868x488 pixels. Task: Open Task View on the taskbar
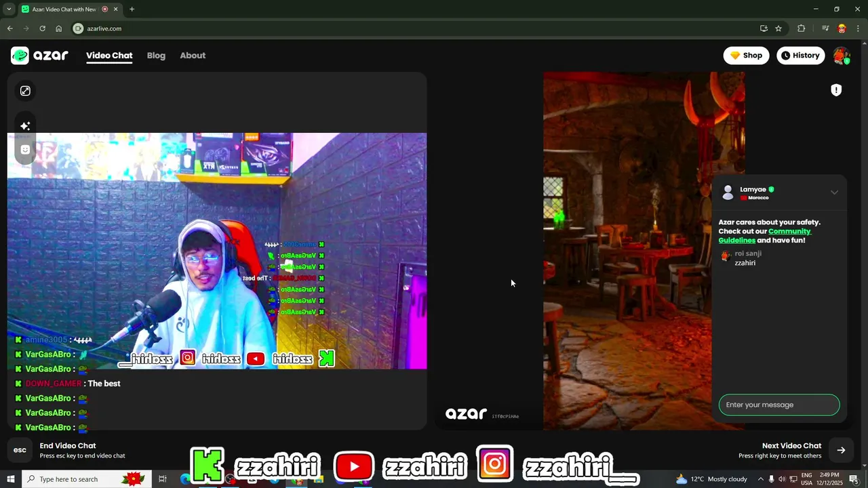coord(163,479)
